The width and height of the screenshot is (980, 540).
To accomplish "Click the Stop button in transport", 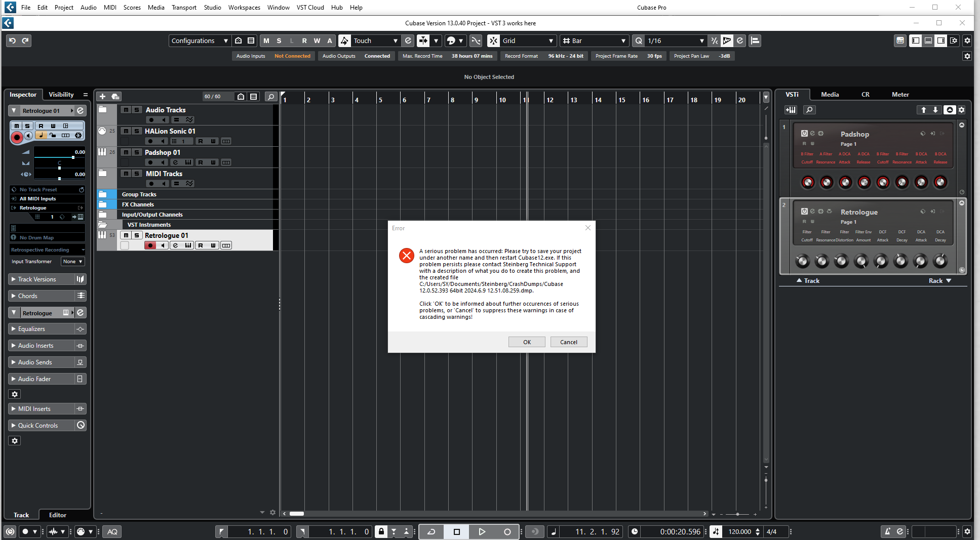I will click(x=457, y=531).
